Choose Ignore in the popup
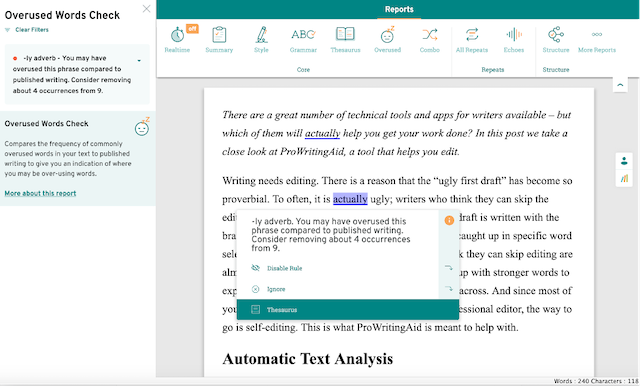The width and height of the screenshot is (640, 386). tap(276, 289)
